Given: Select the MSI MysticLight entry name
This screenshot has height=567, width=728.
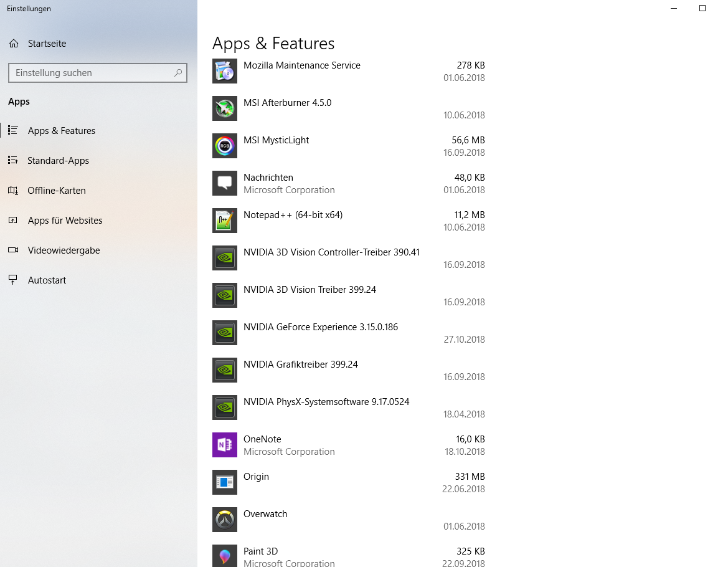Looking at the screenshot, I should click(277, 140).
